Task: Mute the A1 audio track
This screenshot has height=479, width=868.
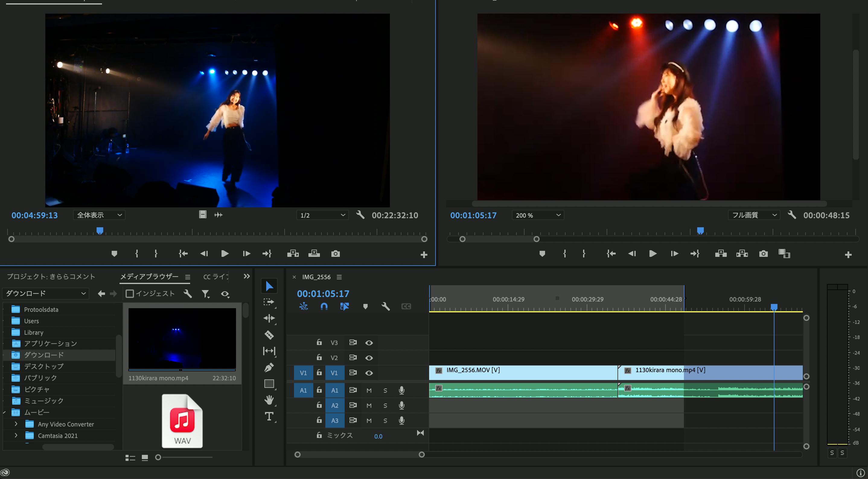Action: point(369,390)
